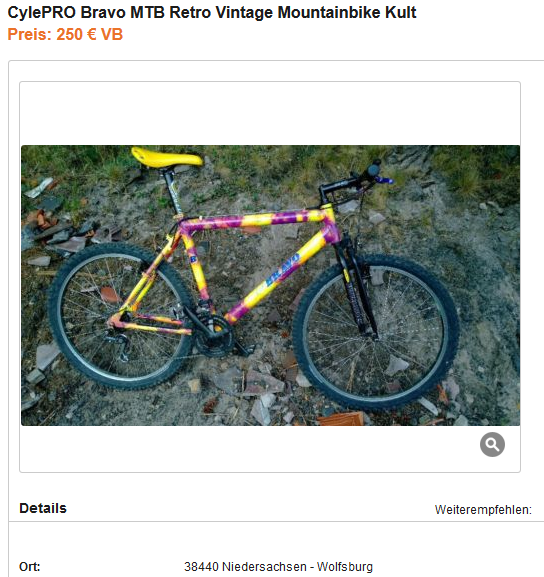This screenshot has height=577, width=544.
Task: Click the black seat post under saddle
Action: coord(172,192)
